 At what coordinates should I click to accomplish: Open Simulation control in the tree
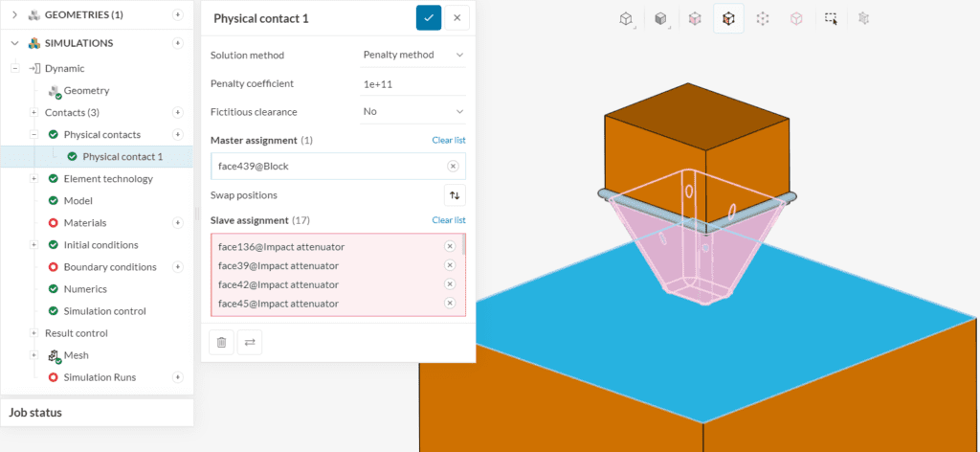click(x=104, y=311)
